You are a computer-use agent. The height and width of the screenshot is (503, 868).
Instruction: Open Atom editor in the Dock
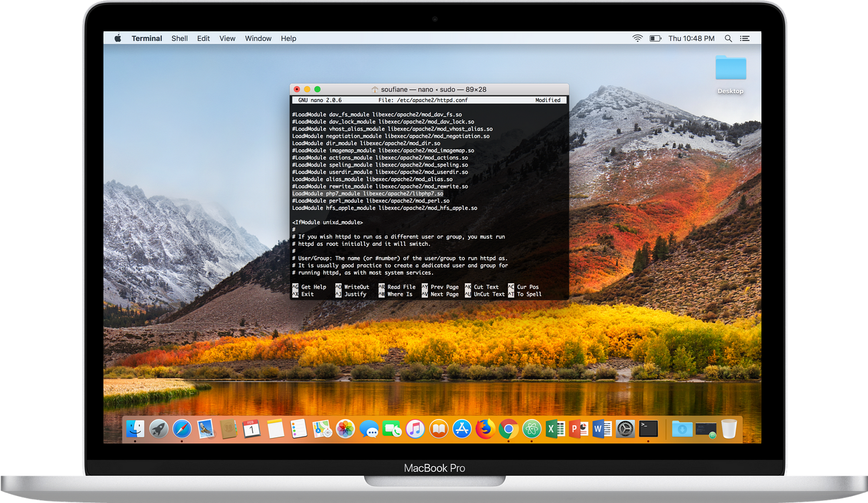click(532, 429)
